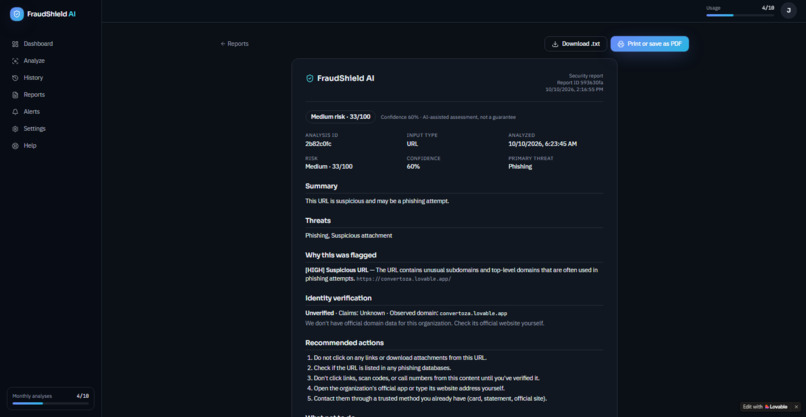The height and width of the screenshot is (417, 806).
Task: Click the Report ID text in header
Action: click(580, 82)
